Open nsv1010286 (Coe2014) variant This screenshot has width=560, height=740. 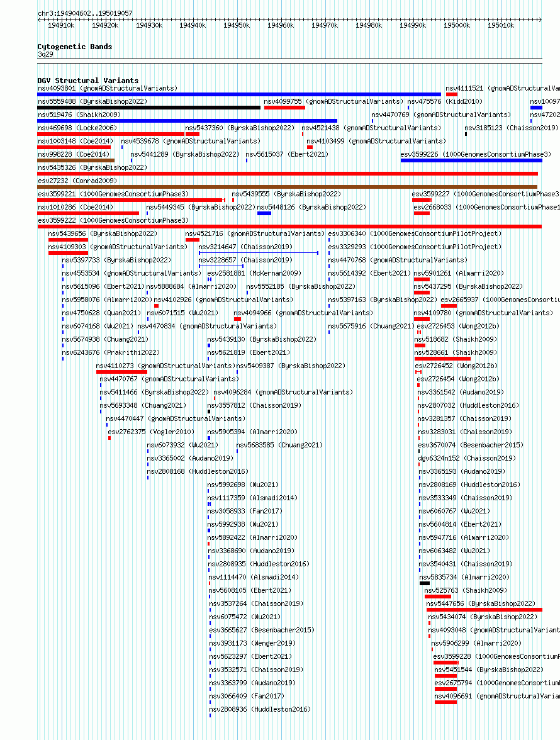[76, 207]
